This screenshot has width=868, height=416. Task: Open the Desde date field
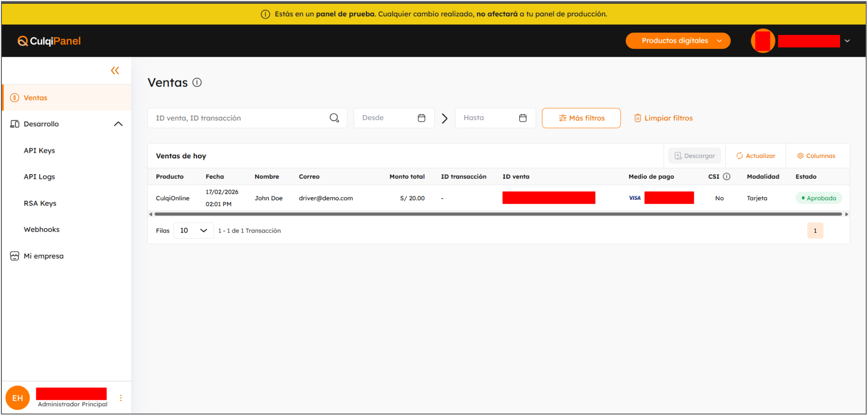tap(394, 118)
